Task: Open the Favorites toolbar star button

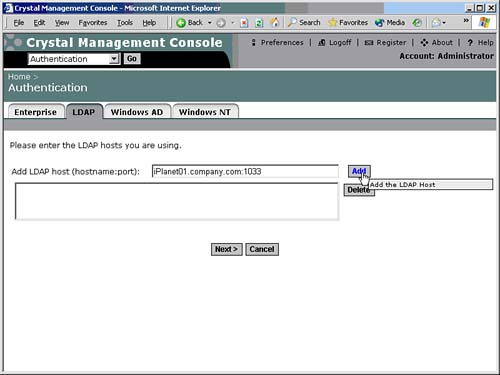Action: coord(348,22)
